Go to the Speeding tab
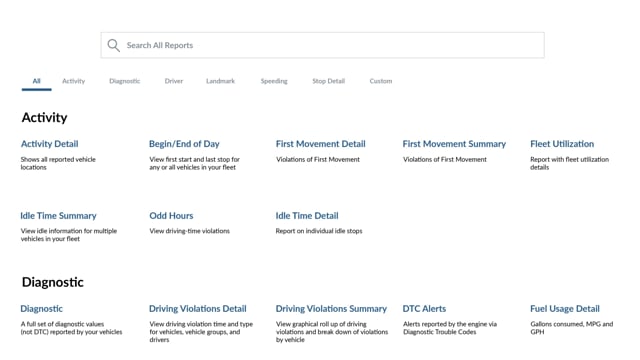 point(274,81)
